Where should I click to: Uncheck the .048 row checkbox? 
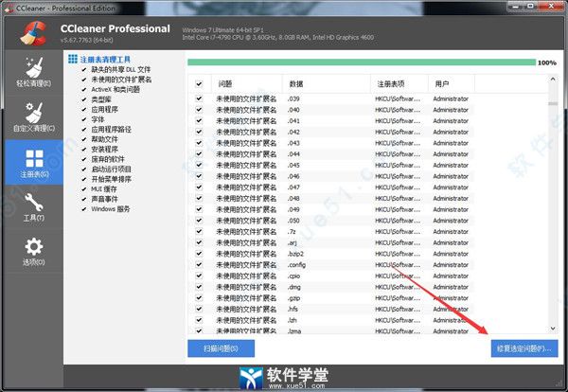tap(199, 198)
